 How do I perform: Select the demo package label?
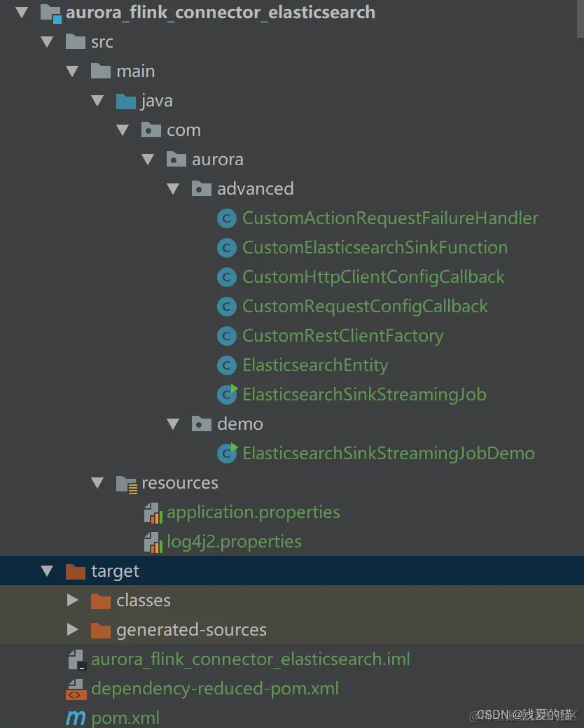[239, 424]
